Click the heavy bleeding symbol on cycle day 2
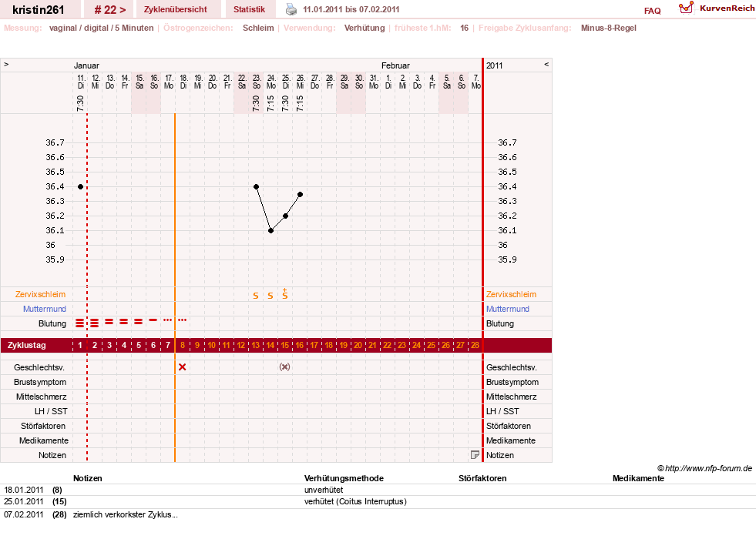This screenshot has height=539, width=756. click(95, 323)
